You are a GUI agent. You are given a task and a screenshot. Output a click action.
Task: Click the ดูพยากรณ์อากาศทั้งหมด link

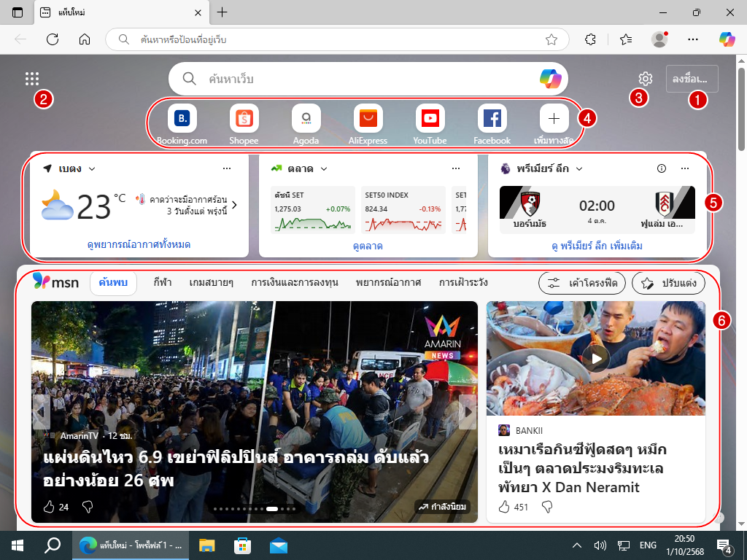click(139, 246)
